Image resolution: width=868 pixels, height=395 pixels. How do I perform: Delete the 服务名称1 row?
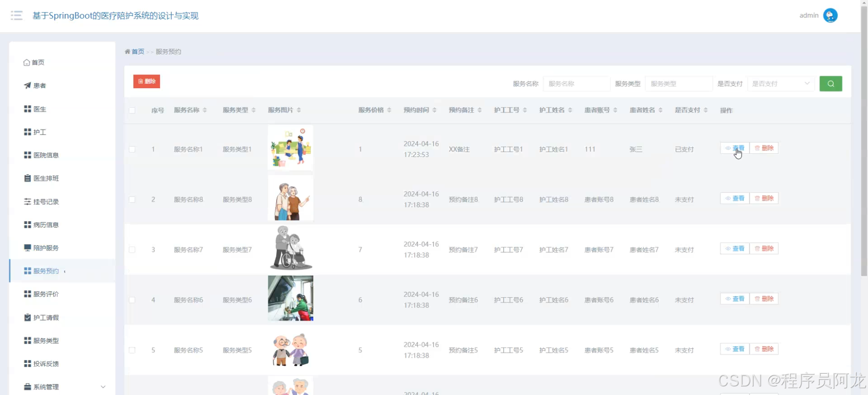[764, 148]
